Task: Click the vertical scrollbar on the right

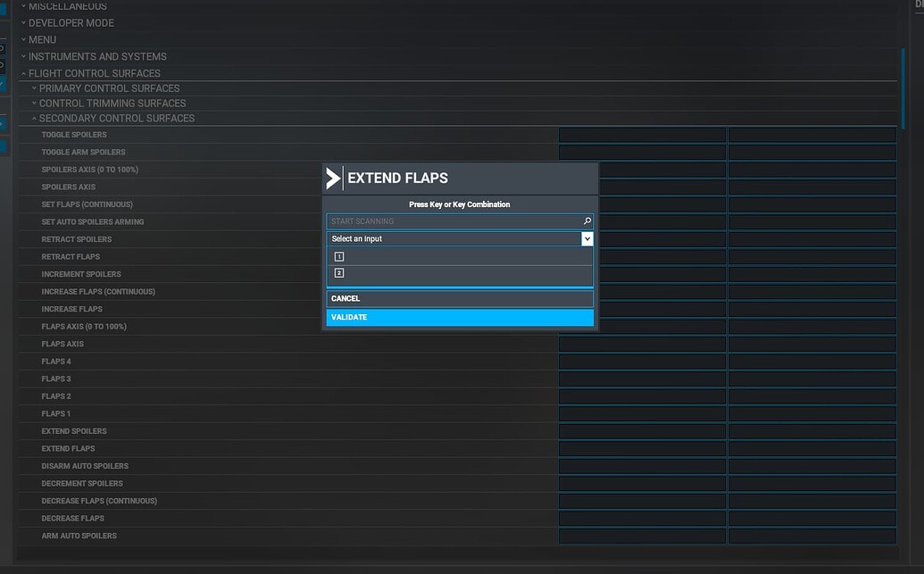Action: point(903,89)
